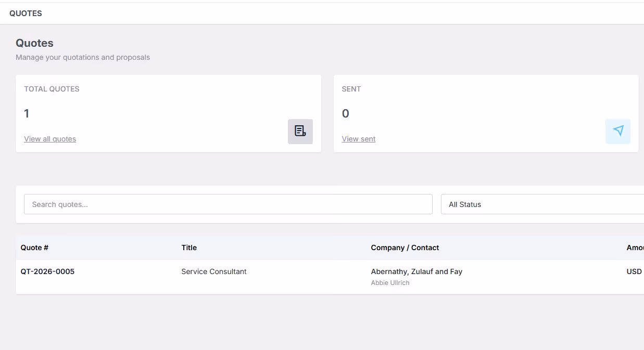Click the TOTAL QUOTES card label
The width and height of the screenshot is (644, 350).
[x=52, y=89]
